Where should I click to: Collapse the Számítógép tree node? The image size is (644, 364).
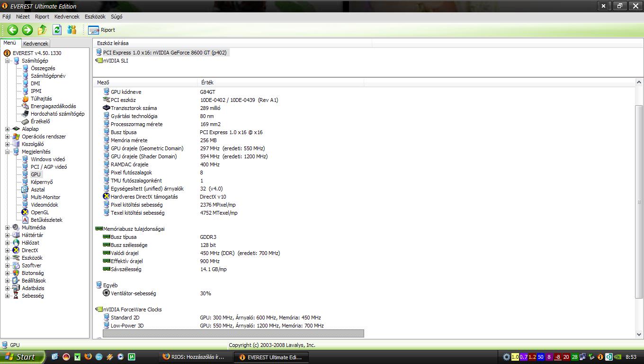tap(7, 61)
